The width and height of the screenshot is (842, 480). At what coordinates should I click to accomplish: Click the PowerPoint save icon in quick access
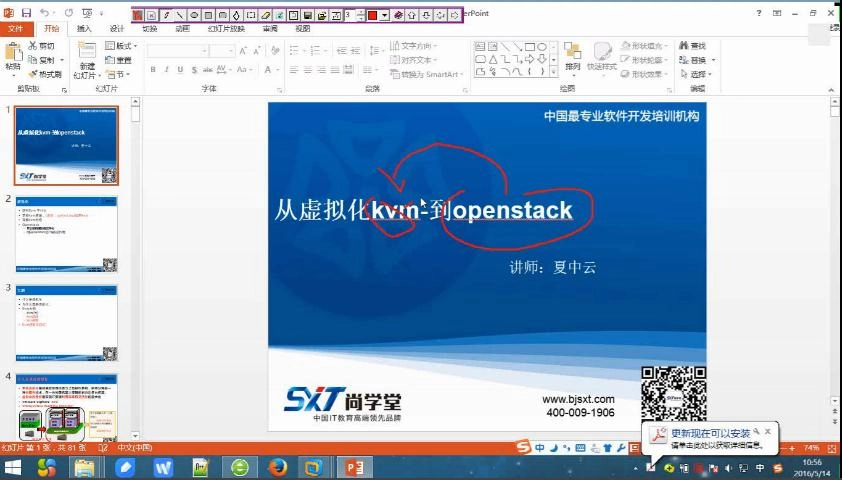(x=26, y=13)
